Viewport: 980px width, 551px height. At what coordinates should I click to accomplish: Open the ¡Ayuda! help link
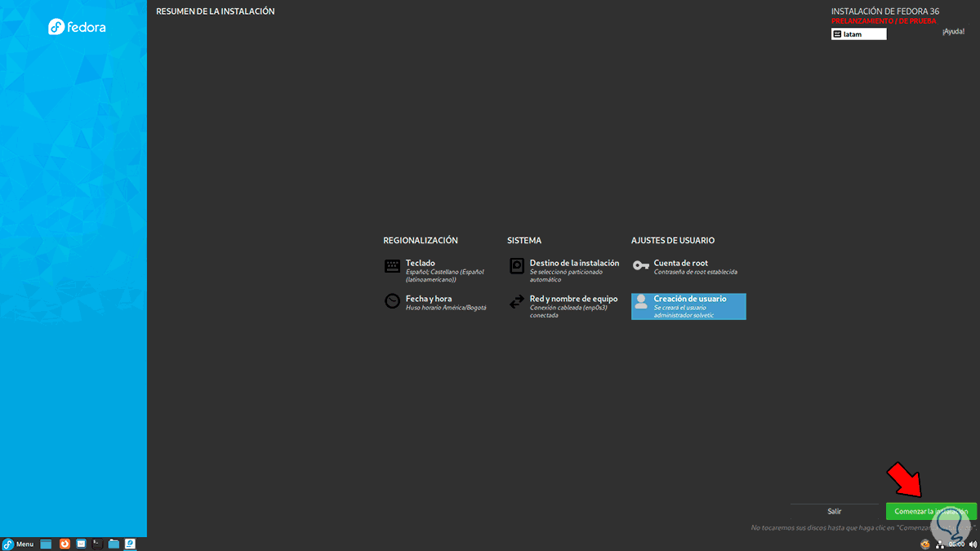tap(952, 30)
